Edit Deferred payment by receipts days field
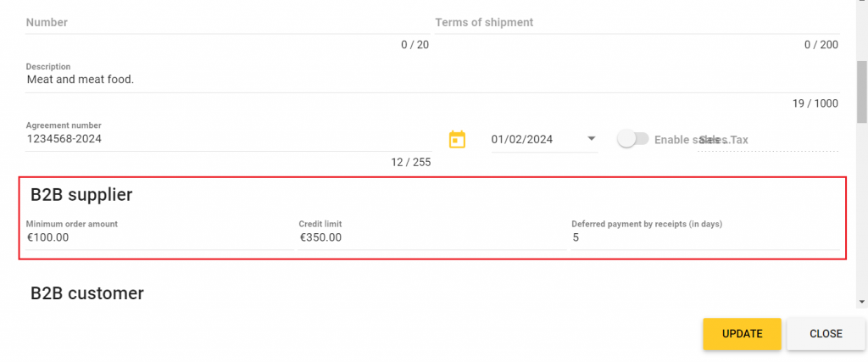This screenshot has height=362, width=868. 704,238
